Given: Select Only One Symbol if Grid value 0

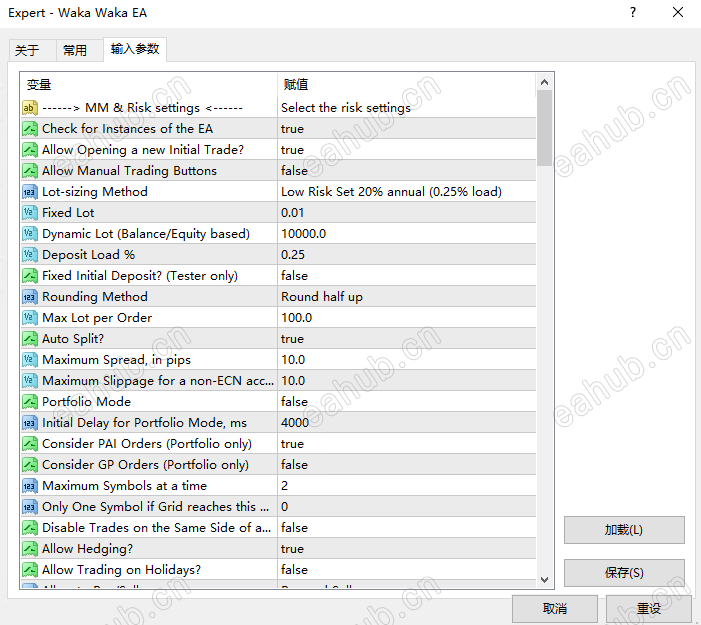Looking at the screenshot, I should click(x=406, y=507).
